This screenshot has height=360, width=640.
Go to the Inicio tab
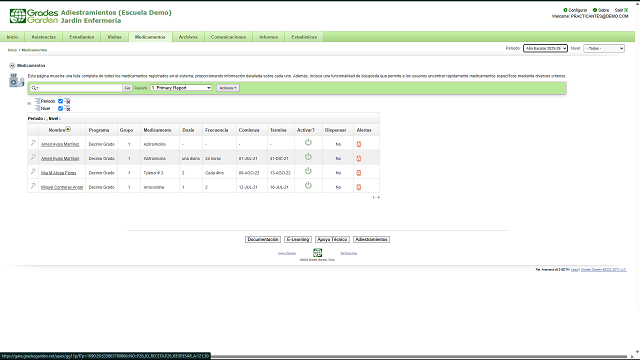pos(12,37)
